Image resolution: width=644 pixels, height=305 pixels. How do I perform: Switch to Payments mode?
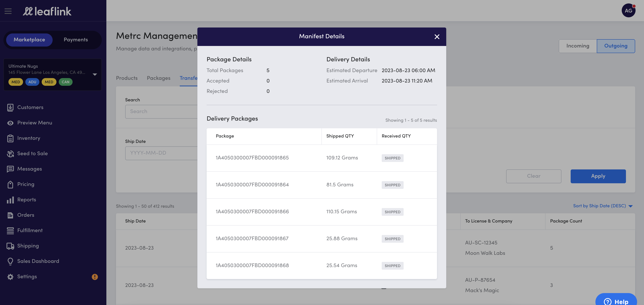click(x=76, y=40)
